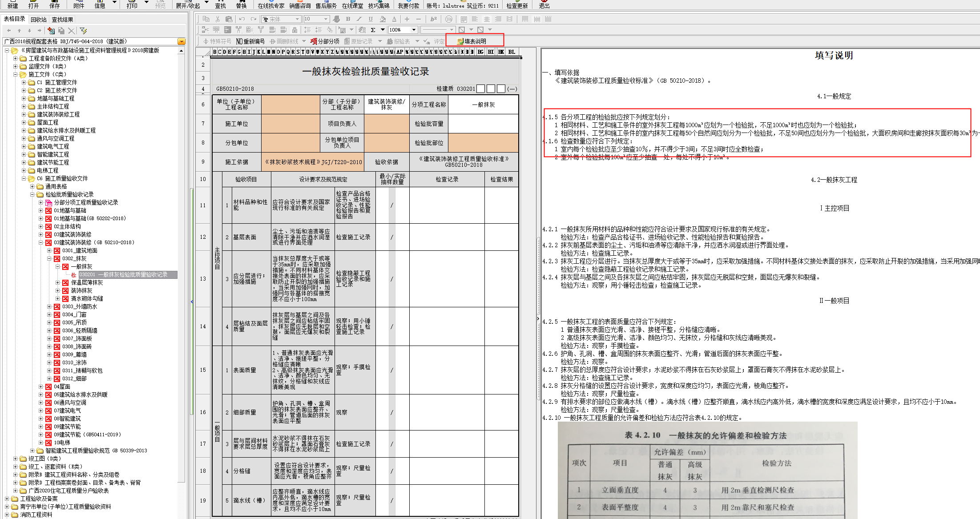This screenshot has width=980, height=519.
Task: Click the sum Σ icon
Action: 373,30
